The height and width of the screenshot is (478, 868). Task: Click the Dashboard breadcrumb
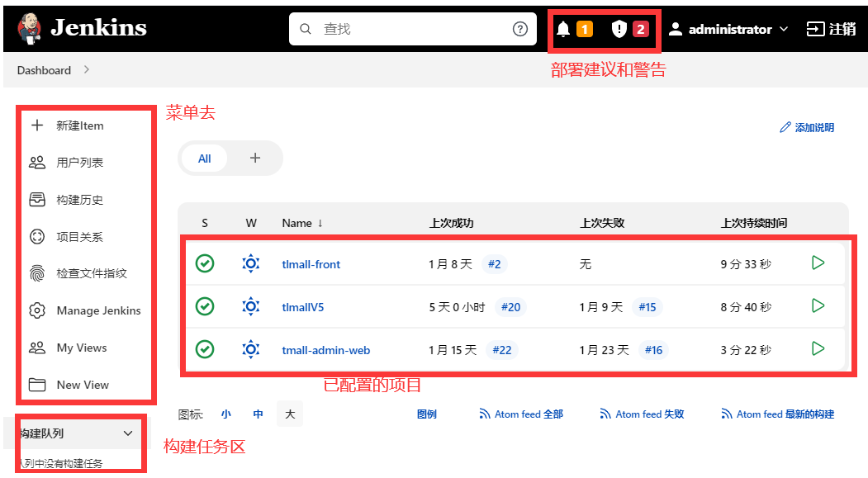(44, 70)
